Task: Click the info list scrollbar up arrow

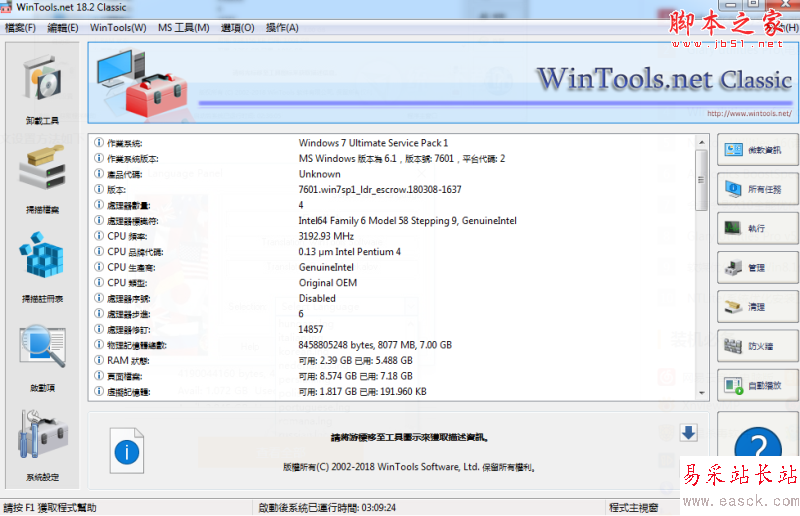Action: [702, 142]
